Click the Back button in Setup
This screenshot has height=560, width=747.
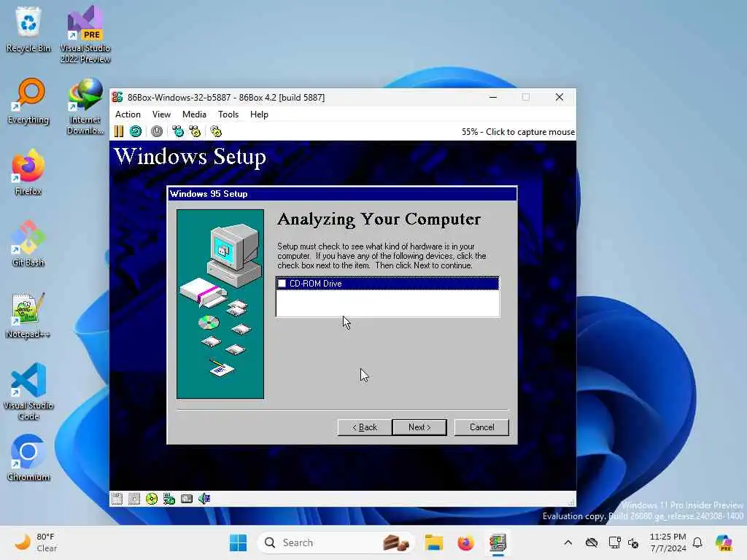(365, 427)
